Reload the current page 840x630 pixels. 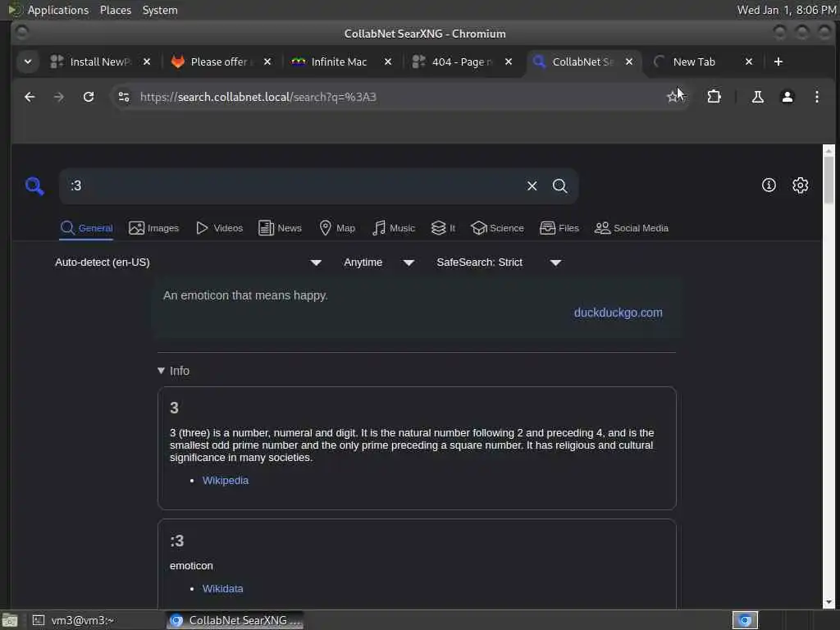[x=89, y=97]
